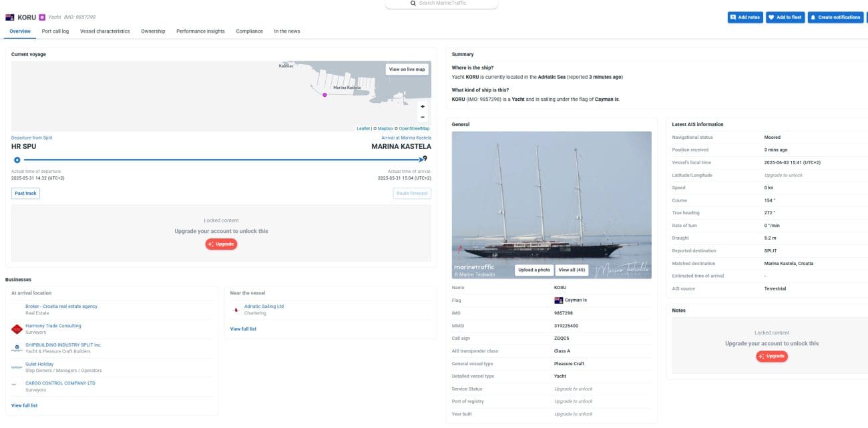Click the voyage progress bar departure marker
The image size is (868, 428).
click(17, 160)
